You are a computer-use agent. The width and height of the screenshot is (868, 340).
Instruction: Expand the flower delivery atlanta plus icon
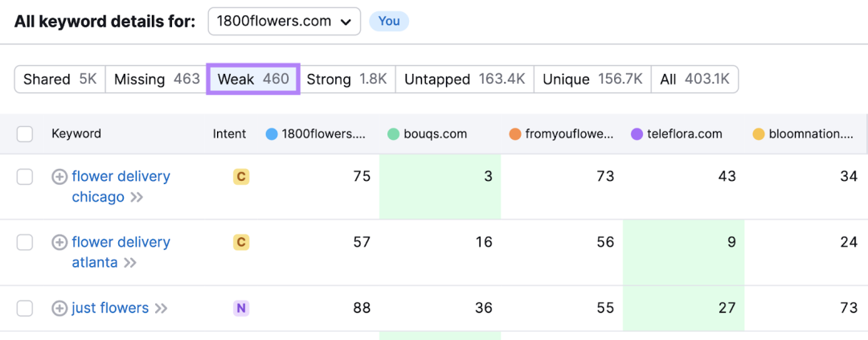[59, 242]
